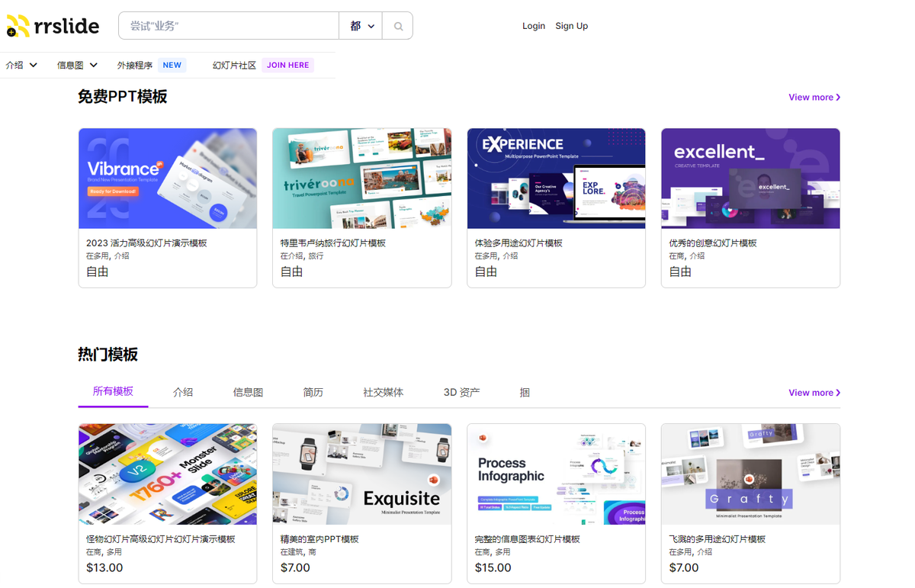
Task: Click 在介绍, 旅行 category text
Action: point(302,256)
